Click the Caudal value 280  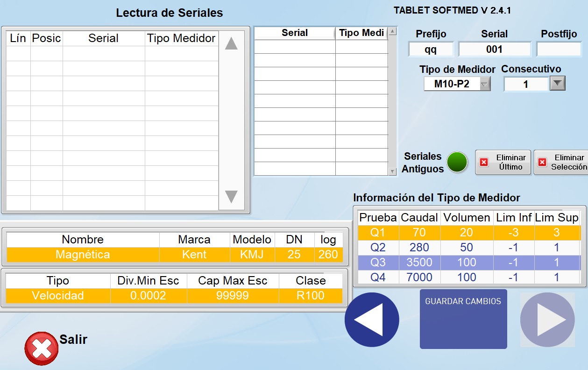click(419, 248)
